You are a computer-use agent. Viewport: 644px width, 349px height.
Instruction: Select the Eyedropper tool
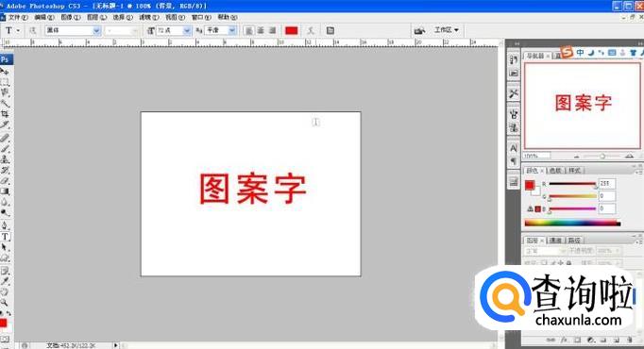5,281
